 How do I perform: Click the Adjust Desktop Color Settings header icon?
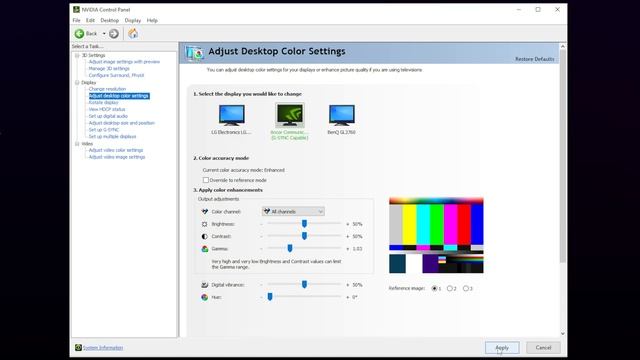194,53
